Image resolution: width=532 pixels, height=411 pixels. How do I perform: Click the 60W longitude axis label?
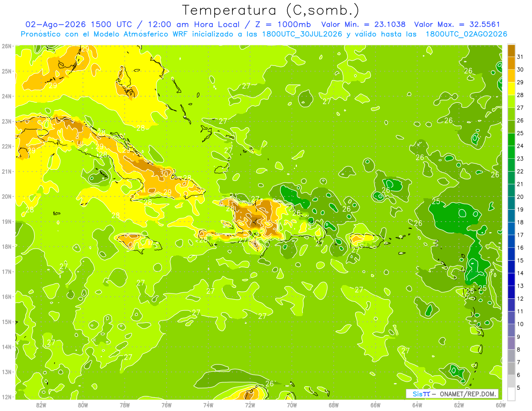tap(501, 405)
